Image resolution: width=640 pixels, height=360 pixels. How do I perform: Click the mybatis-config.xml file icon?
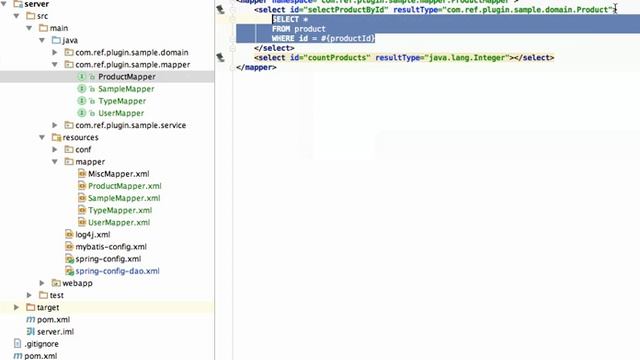click(69, 247)
